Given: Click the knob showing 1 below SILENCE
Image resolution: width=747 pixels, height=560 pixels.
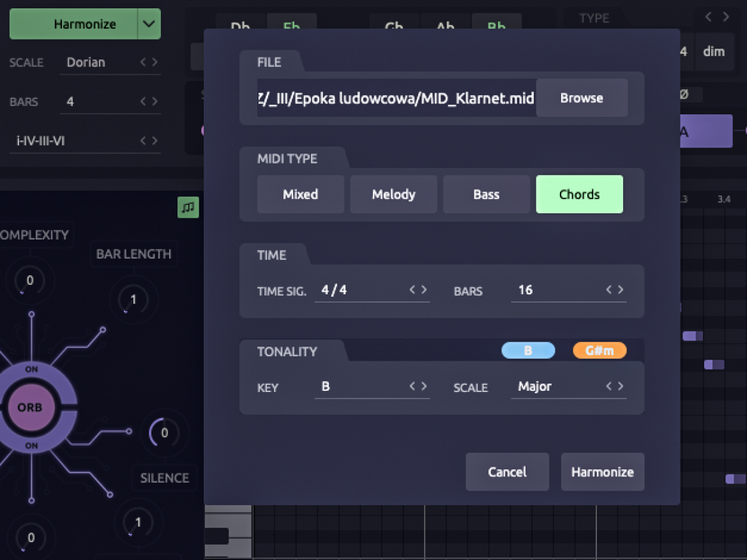Looking at the screenshot, I should (138, 522).
